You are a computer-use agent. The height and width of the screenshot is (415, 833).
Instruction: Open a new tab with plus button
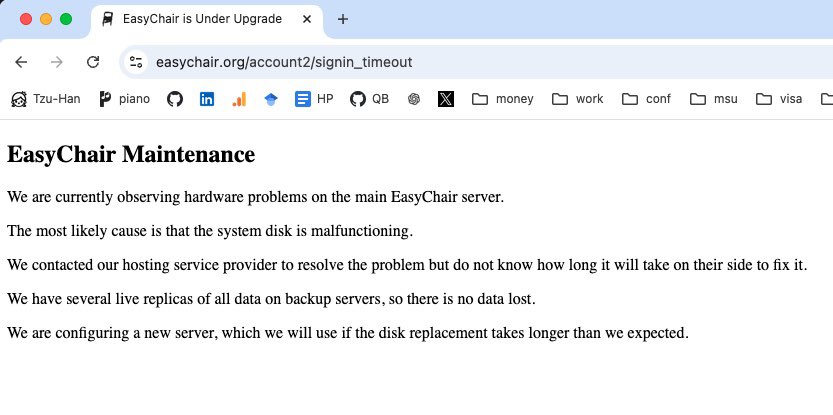click(x=343, y=19)
